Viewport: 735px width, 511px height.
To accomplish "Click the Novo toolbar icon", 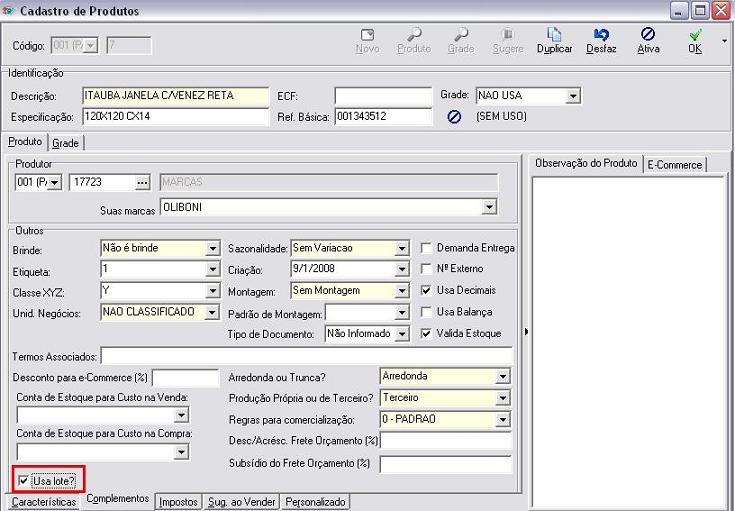I will click(x=367, y=35).
